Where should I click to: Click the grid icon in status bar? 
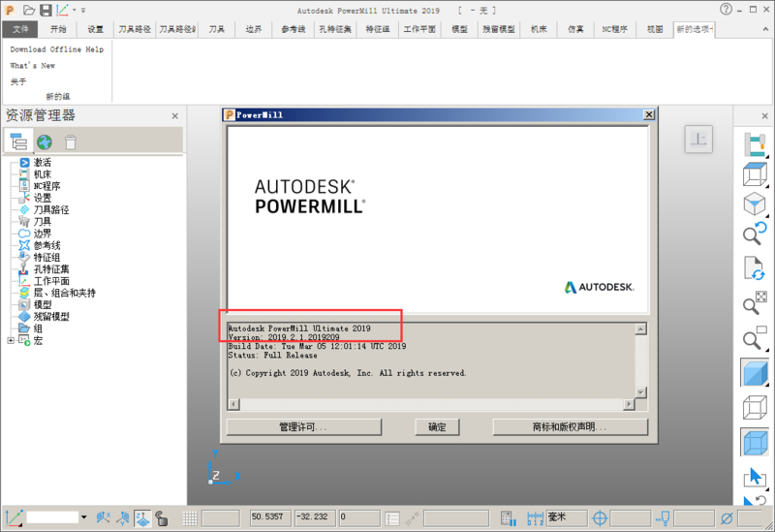190,518
